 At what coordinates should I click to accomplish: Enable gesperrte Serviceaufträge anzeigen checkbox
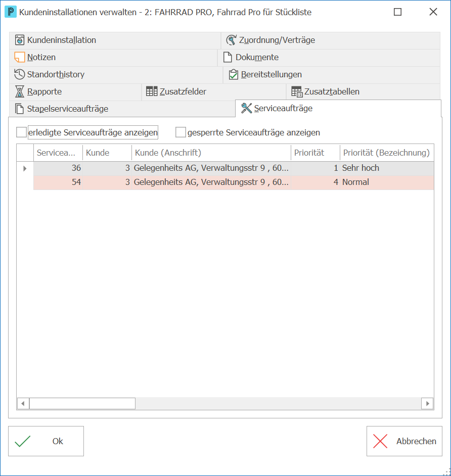coord(181,132)
